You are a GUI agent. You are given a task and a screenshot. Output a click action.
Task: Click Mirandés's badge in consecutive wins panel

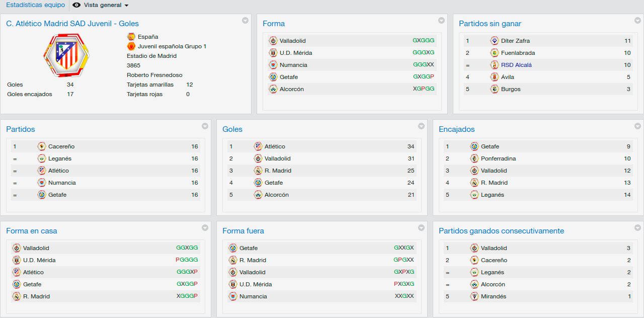(474, 296)
